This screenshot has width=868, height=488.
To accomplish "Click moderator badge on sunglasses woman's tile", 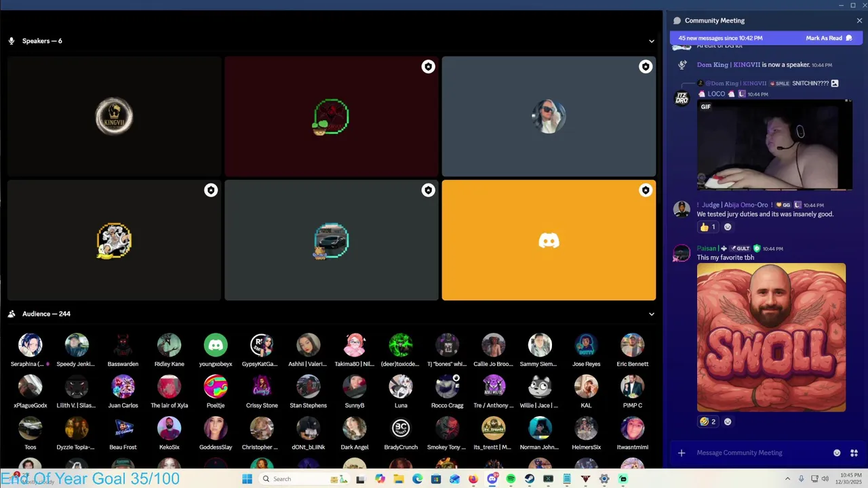I will (645, 66).
